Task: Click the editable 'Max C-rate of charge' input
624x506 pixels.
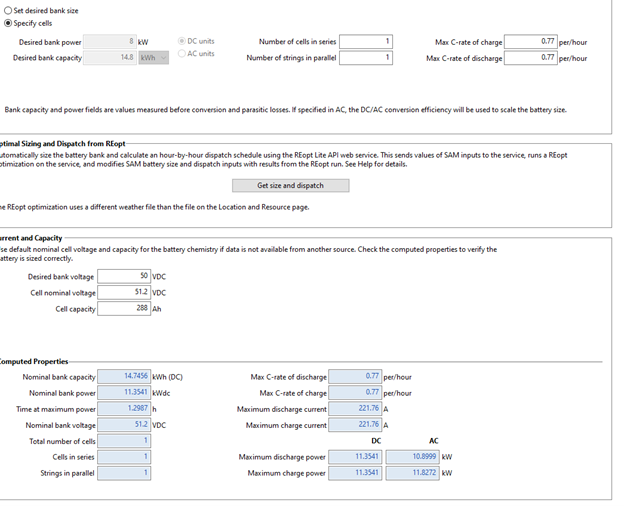Action: click(x=531, y=42)
